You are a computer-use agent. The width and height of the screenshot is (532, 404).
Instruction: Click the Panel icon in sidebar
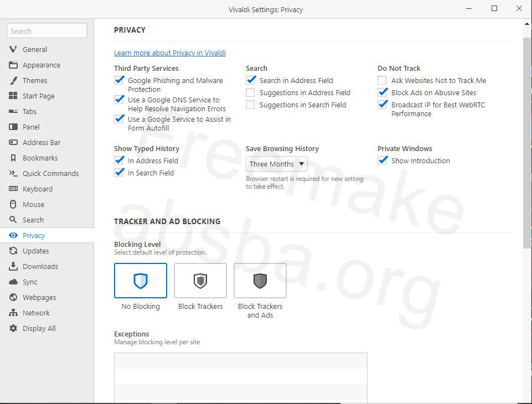[13, 127]
